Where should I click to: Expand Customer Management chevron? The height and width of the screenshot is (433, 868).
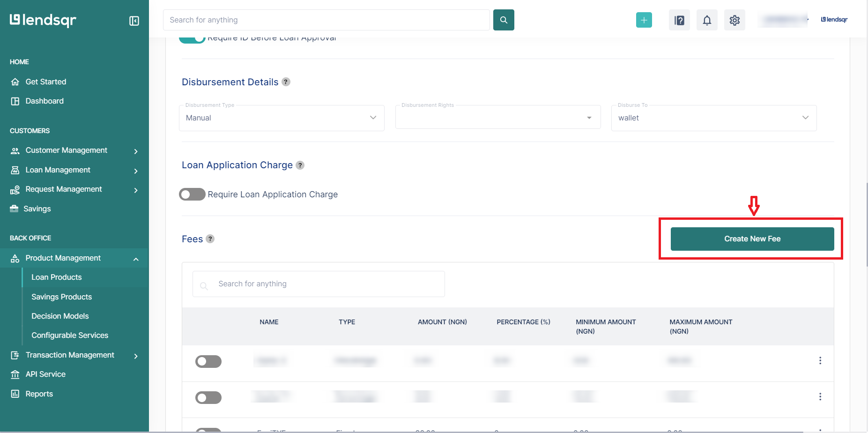point(136,151)
